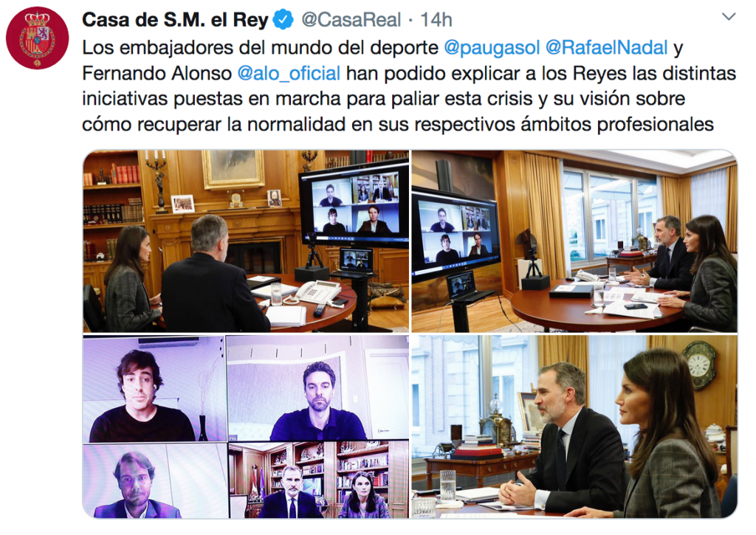Viewport: 756px width, 535px height.
Task: Click the participant in the blazer in the call grid
Action: tap(154, 481)
